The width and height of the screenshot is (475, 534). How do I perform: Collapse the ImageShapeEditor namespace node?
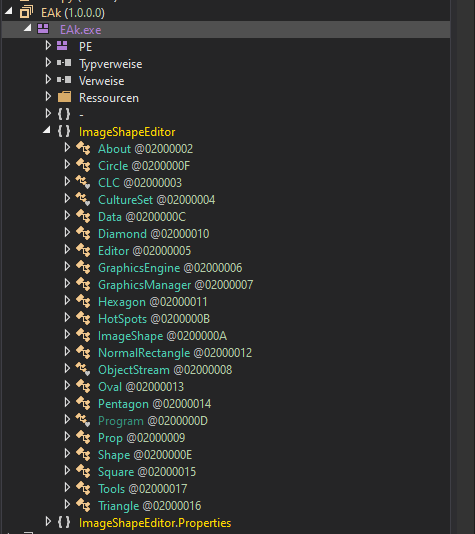(x=47, y=130)
